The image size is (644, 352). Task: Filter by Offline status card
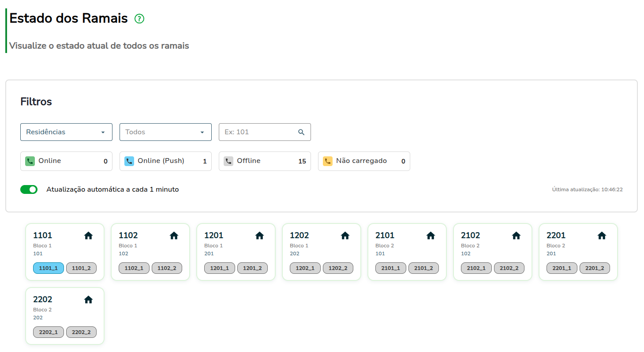point(265,161)
